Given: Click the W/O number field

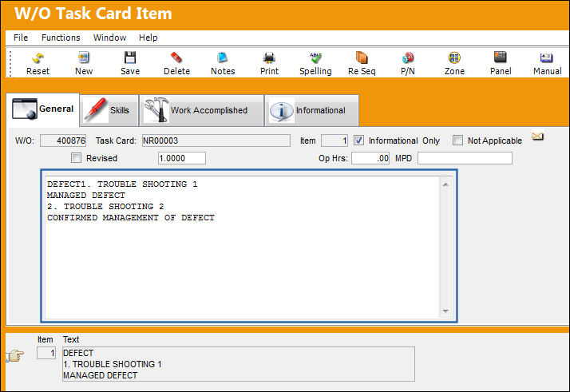Looking at the screenshot, I should [63, 141].
